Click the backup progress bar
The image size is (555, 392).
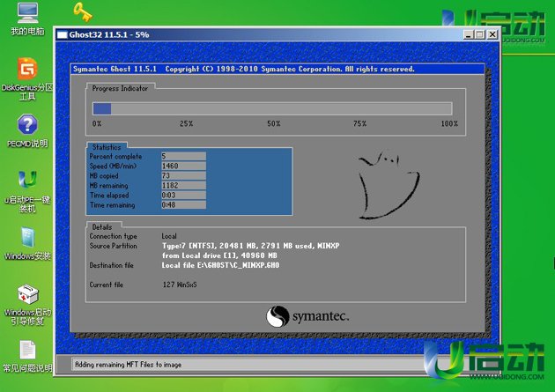tap(272, 108)
